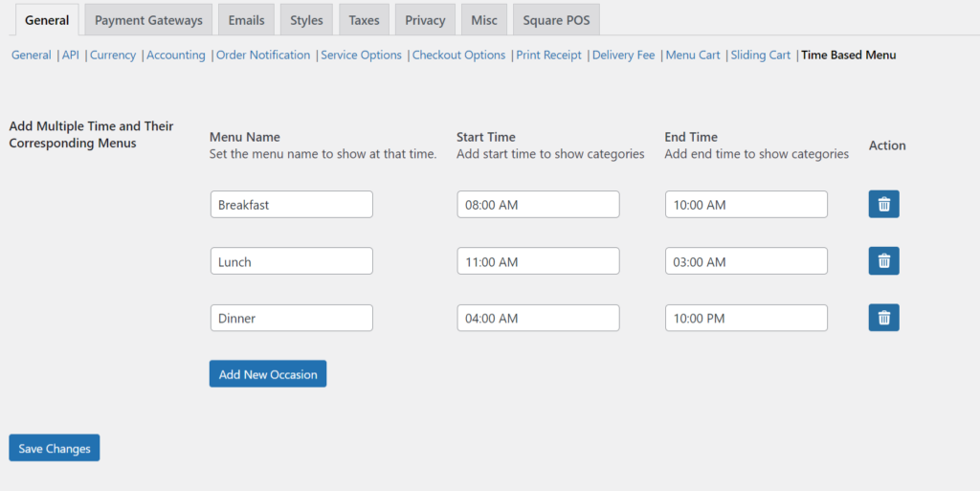This screenshot has width=980, height=491.
Task: Edit the Lunch end time field
Action: pyautogui.click(x=746, y=262)
